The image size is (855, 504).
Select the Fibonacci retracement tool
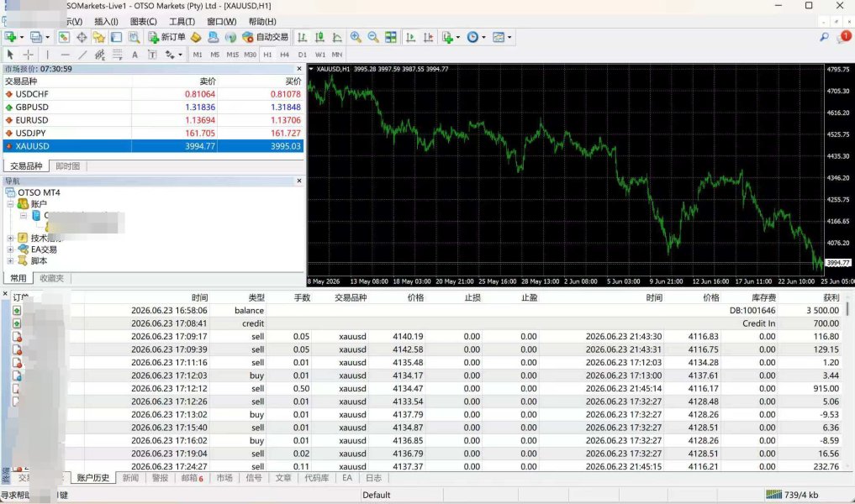[x=117, y=55]
